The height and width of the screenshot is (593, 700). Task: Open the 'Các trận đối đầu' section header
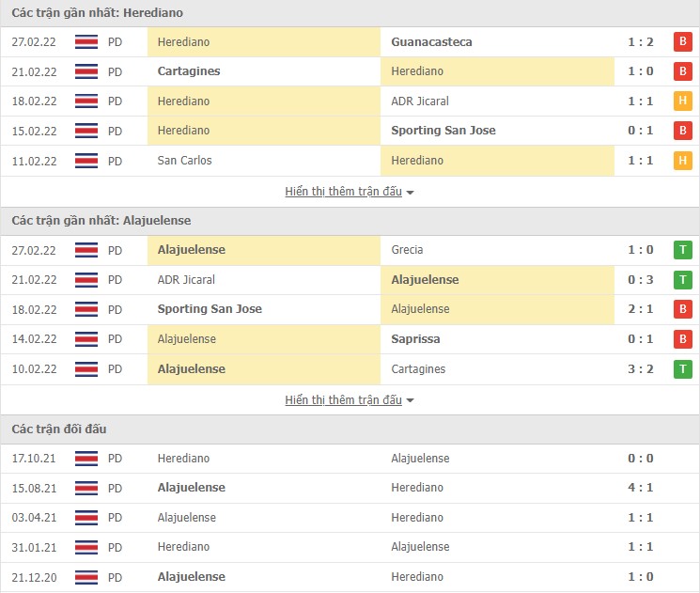click(x=59, y=429)
